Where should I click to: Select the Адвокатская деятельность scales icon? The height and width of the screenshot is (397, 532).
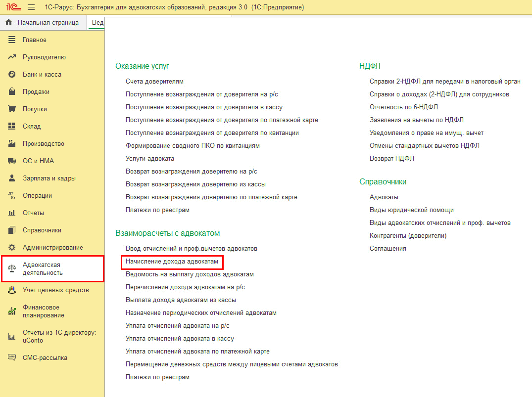[12, 269]
